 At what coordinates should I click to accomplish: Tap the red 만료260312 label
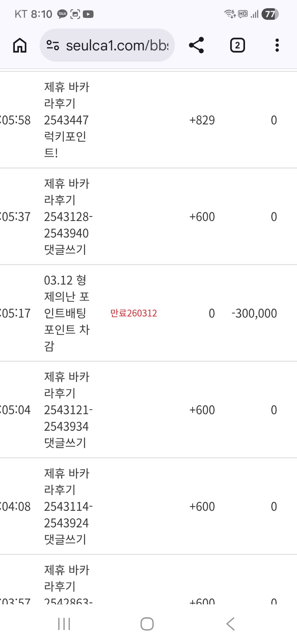(x=134, y=313)
